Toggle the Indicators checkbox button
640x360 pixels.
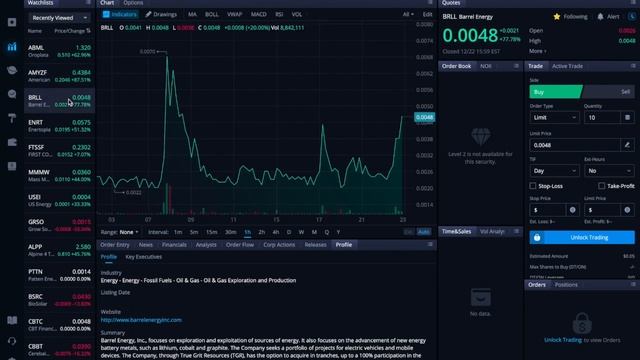[120, 14]
